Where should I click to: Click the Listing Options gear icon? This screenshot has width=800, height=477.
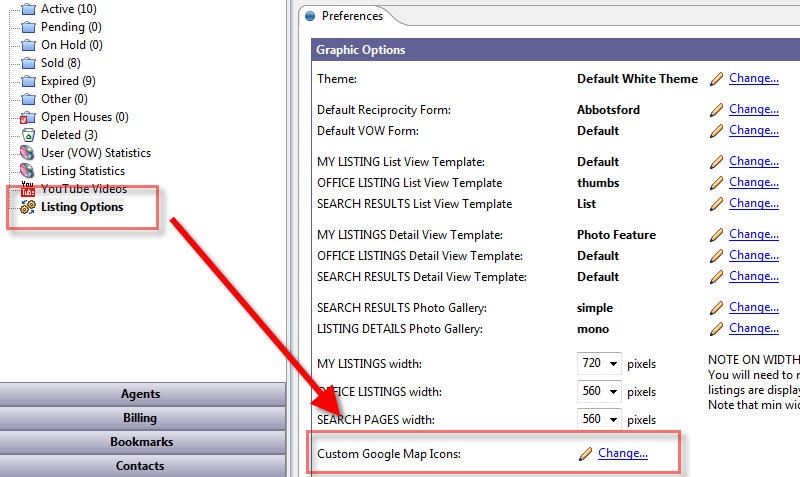[x=28, y=207]
